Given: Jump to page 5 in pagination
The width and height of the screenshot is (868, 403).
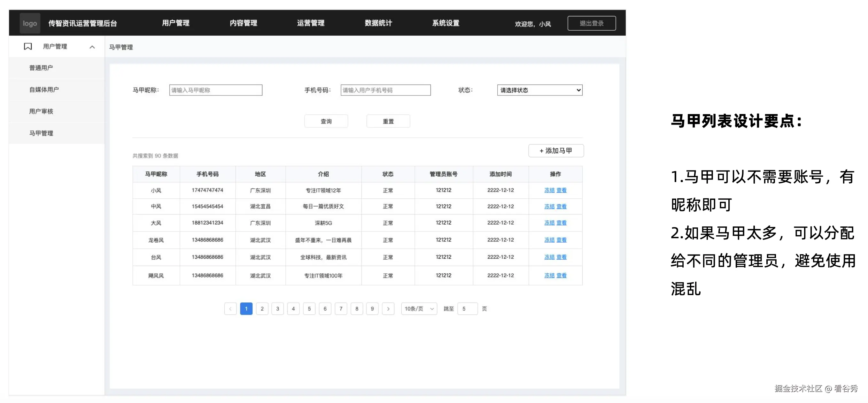Looking at the screenshot, I should [309, 308].
